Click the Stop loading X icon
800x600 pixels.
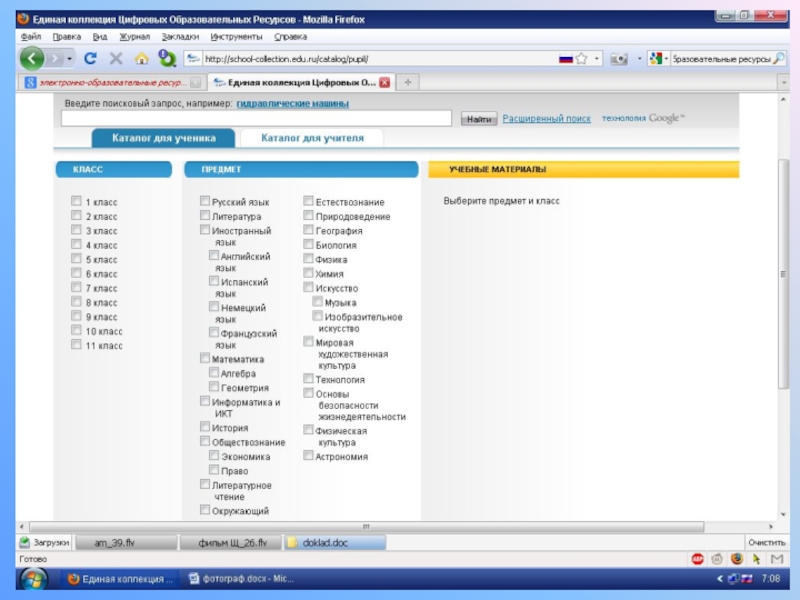(116, 59)
